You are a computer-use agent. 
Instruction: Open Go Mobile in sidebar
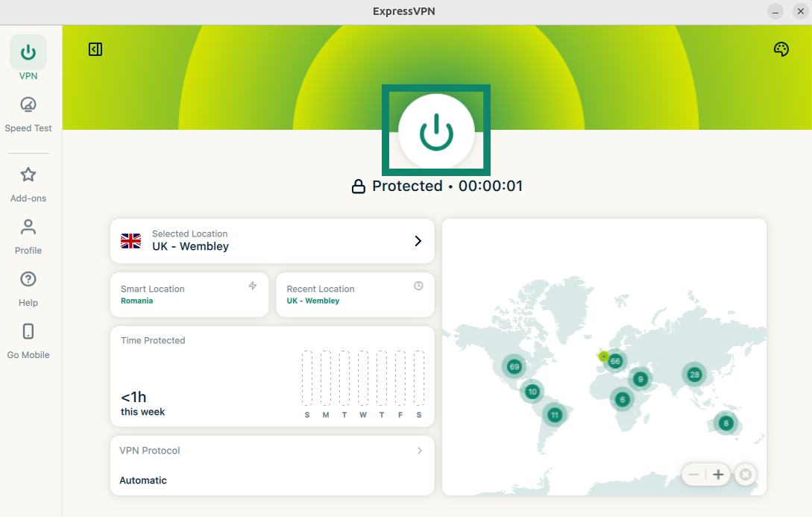pos(28,341)
